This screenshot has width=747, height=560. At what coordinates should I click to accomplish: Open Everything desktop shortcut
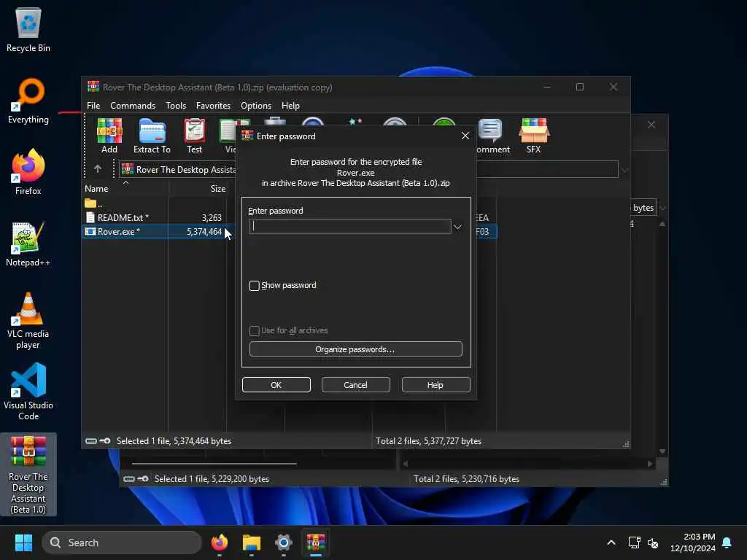[28, 101]
